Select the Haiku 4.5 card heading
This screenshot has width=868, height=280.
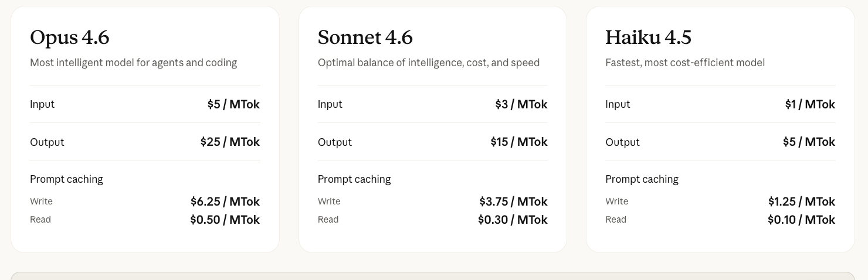648,37
